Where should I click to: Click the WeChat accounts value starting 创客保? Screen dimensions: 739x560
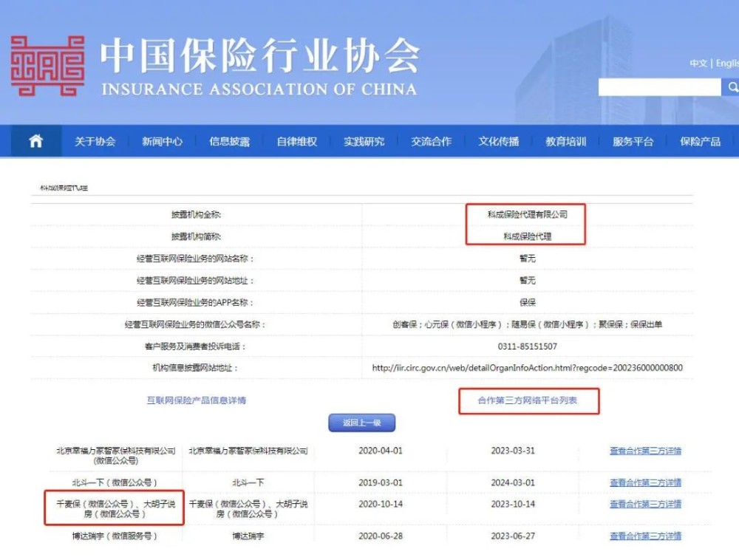click(x=528, y=324)
